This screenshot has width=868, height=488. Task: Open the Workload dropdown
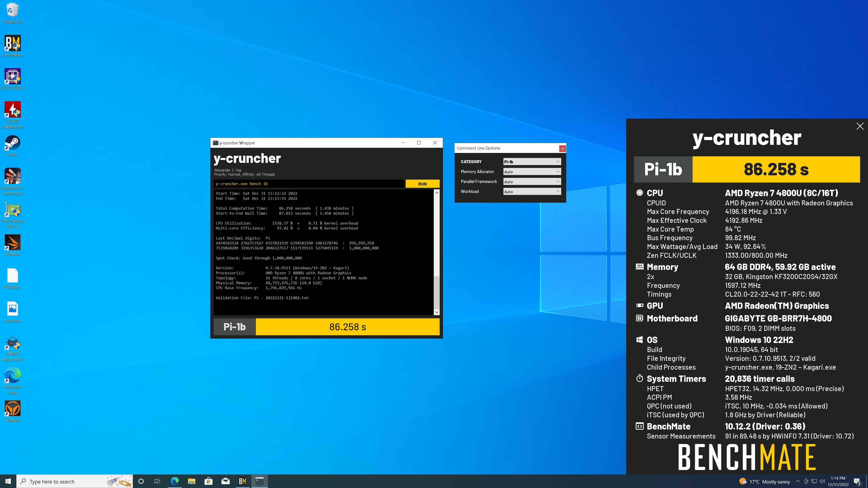tap(532, 192)
